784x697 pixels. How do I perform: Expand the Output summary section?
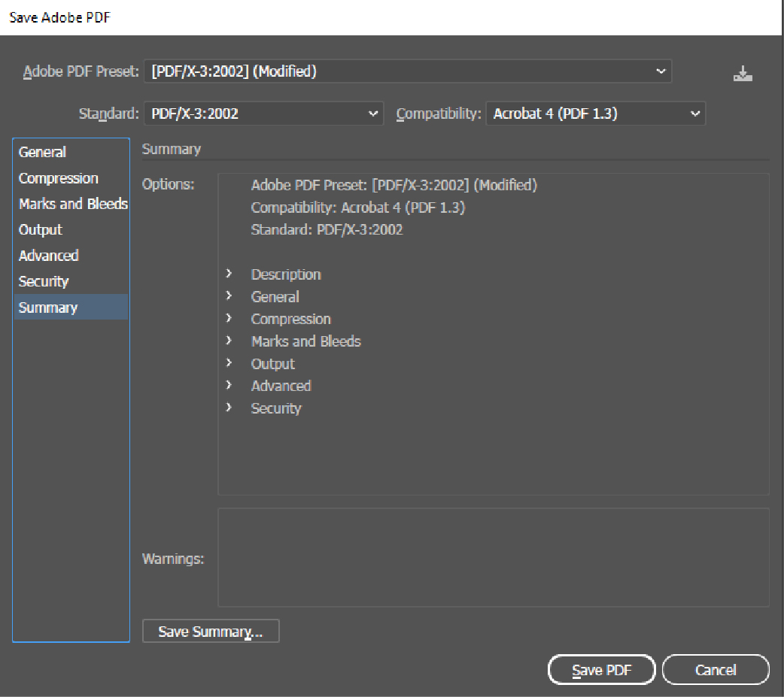[229, 363]
